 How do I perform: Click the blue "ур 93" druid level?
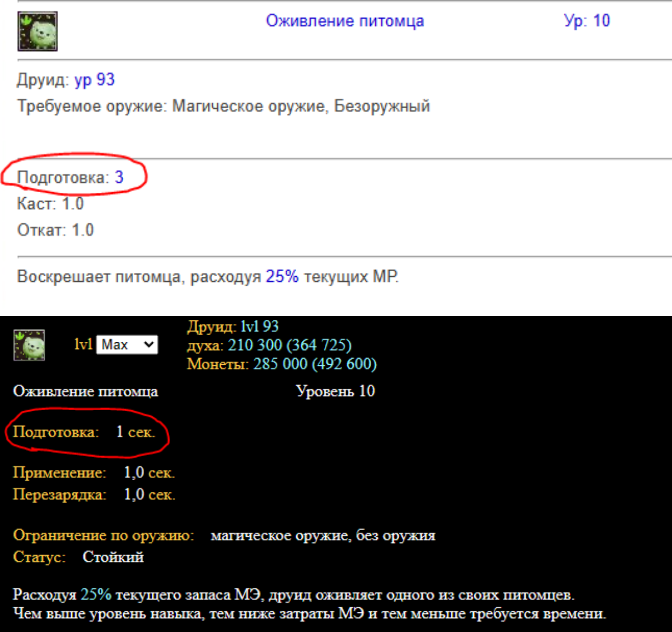pyautogui.click(x=94, y=80)
